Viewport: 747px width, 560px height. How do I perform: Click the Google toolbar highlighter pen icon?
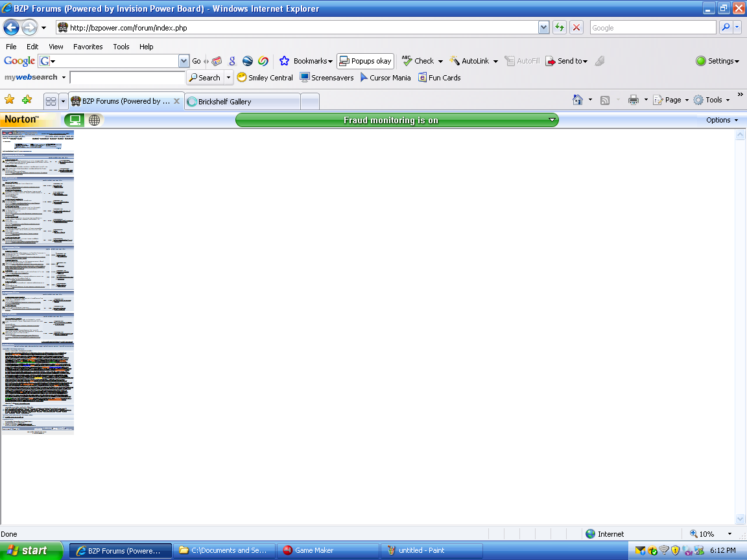(600, 61)
